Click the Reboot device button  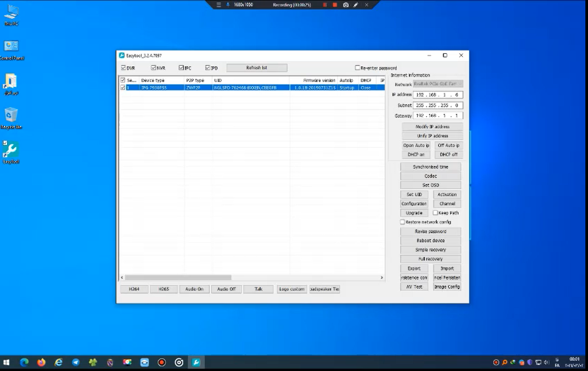pos(430,240)
